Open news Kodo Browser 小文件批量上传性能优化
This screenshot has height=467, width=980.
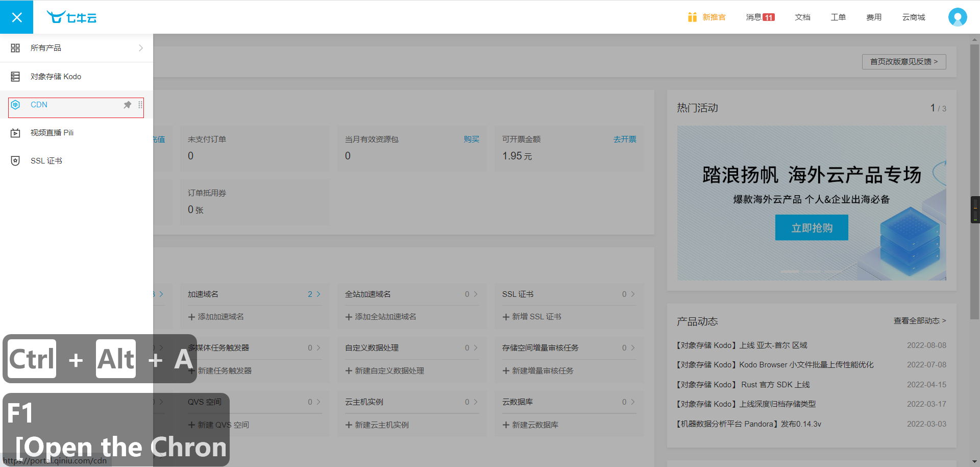tap(775, 365)
